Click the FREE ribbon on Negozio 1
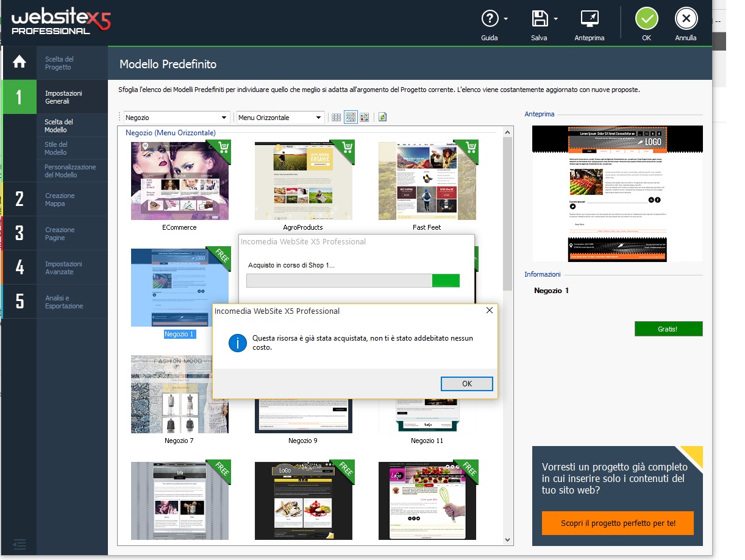The height and width of the screenshot is (560, 745). point(221,257)
